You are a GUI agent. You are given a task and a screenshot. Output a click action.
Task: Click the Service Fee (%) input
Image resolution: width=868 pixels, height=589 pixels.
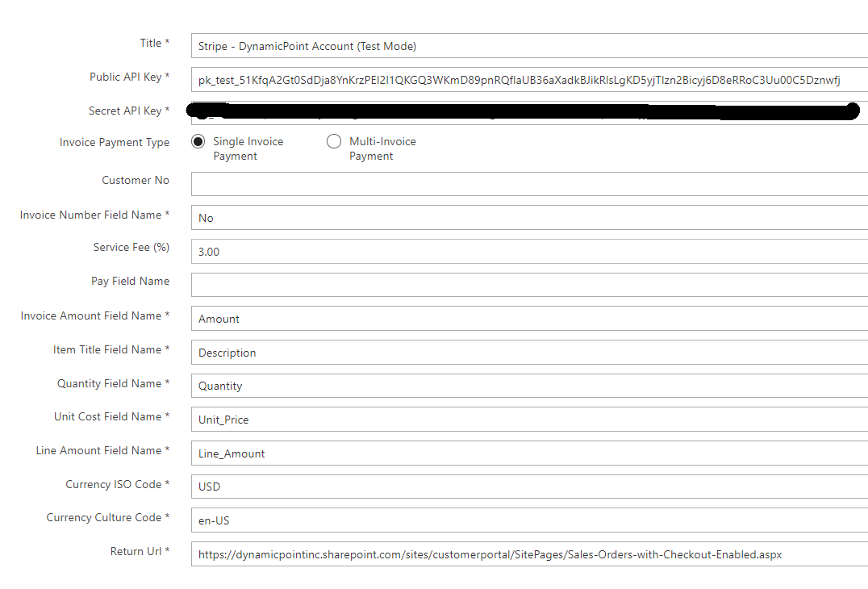529,251
